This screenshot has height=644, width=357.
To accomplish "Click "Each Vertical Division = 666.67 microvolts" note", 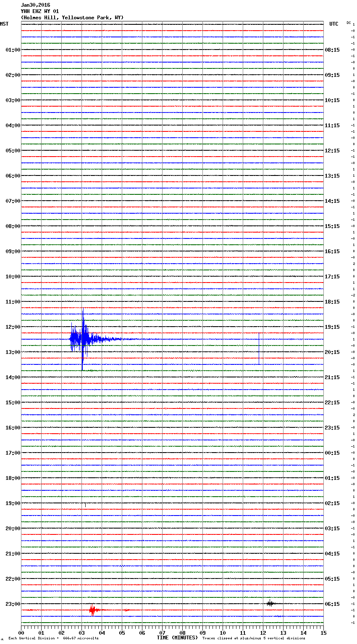I will (53, 639).
